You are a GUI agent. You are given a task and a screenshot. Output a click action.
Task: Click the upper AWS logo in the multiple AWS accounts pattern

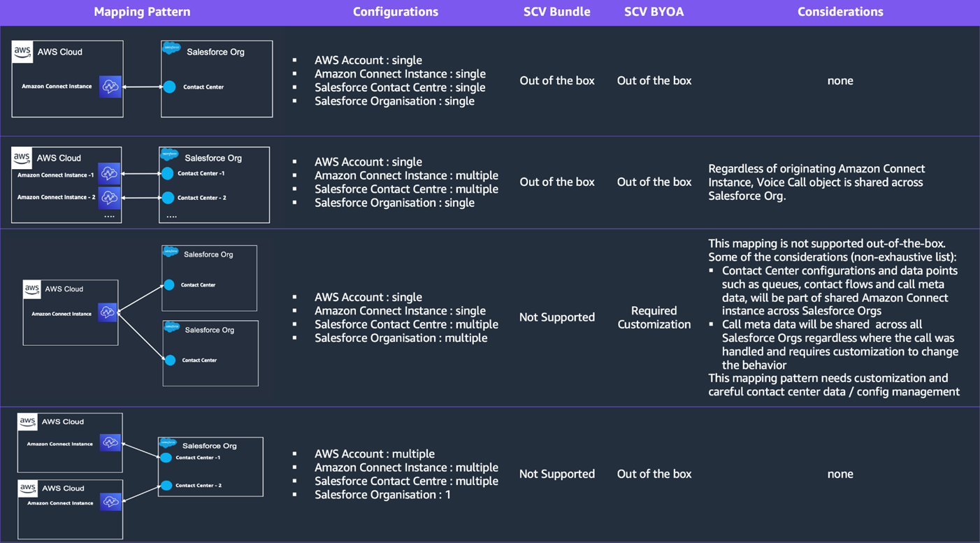(x=28, y=422)
